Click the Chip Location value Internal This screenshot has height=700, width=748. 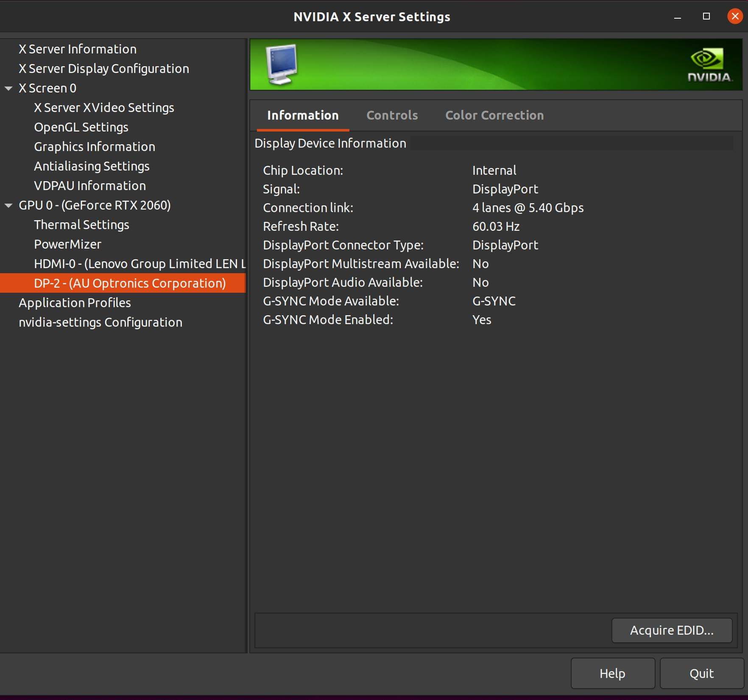494,171
